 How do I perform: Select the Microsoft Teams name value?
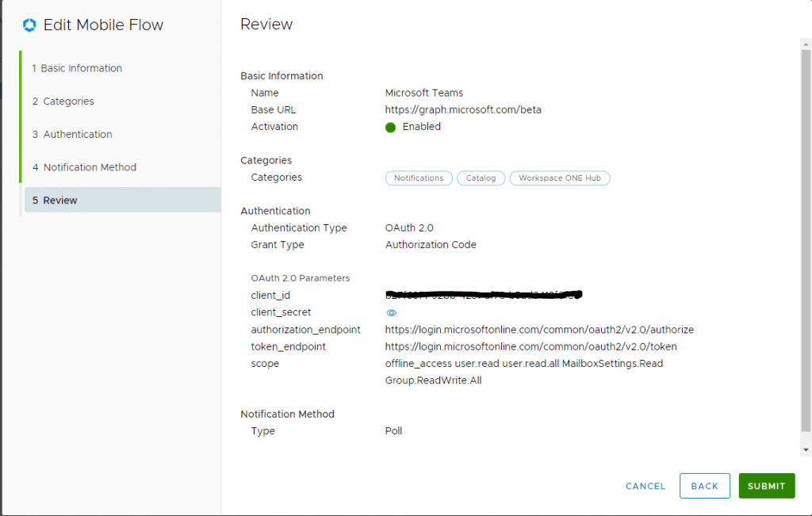(x=424, y=93)
